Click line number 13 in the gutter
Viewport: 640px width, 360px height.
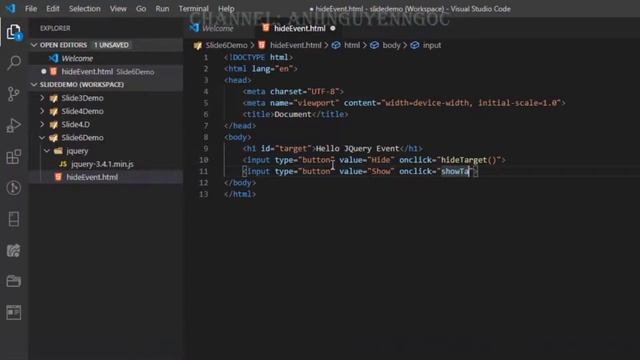tap(204, 194)
